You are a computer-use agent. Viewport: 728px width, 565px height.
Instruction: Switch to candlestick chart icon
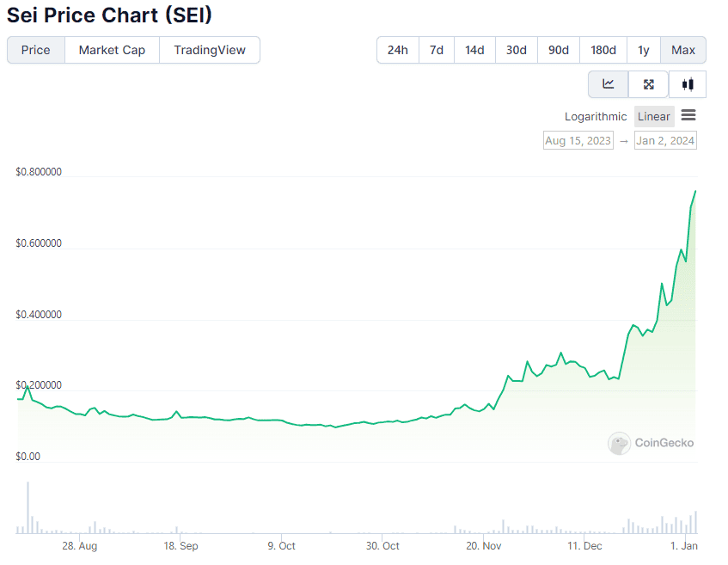tap(688, 84)
